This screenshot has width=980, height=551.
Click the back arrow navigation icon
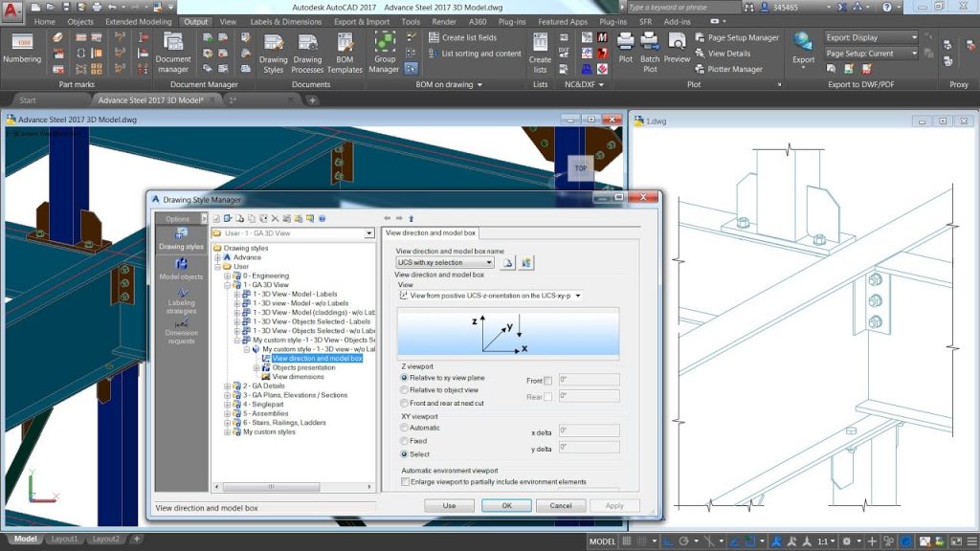click(x=387, y=219)
